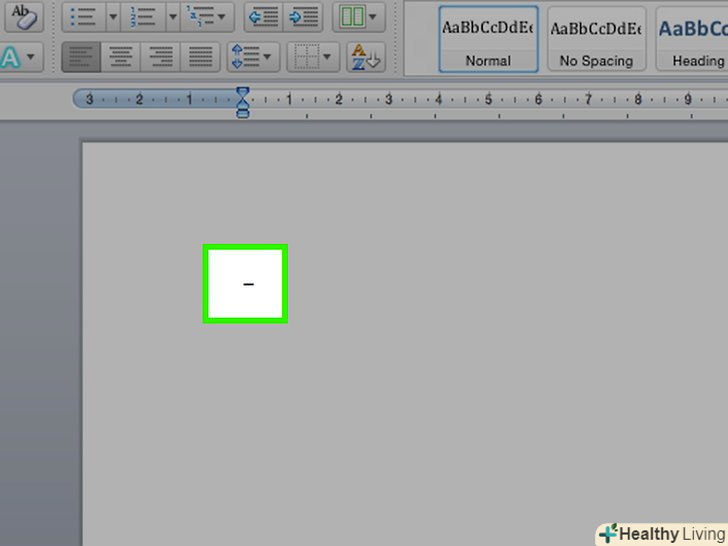Decrease paragraph indent
Screen dimensions: 728x546
263,17
